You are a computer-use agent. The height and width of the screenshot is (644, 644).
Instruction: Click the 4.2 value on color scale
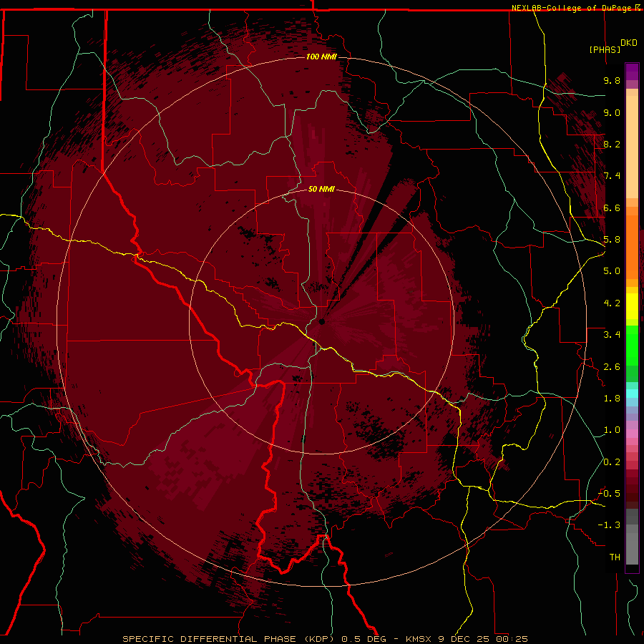coord(612,303)
